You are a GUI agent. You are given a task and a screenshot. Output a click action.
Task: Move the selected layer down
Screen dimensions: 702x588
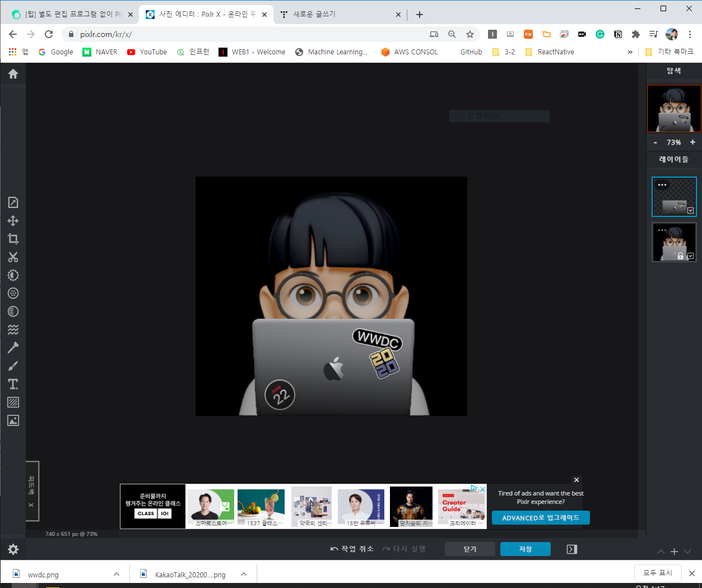(x=687, y=552)
